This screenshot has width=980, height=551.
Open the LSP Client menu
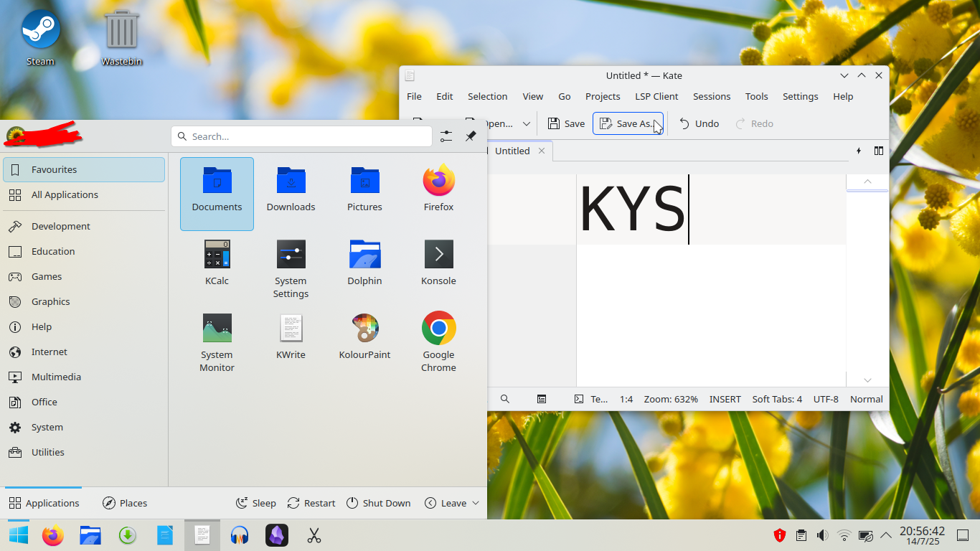[656, 96]
